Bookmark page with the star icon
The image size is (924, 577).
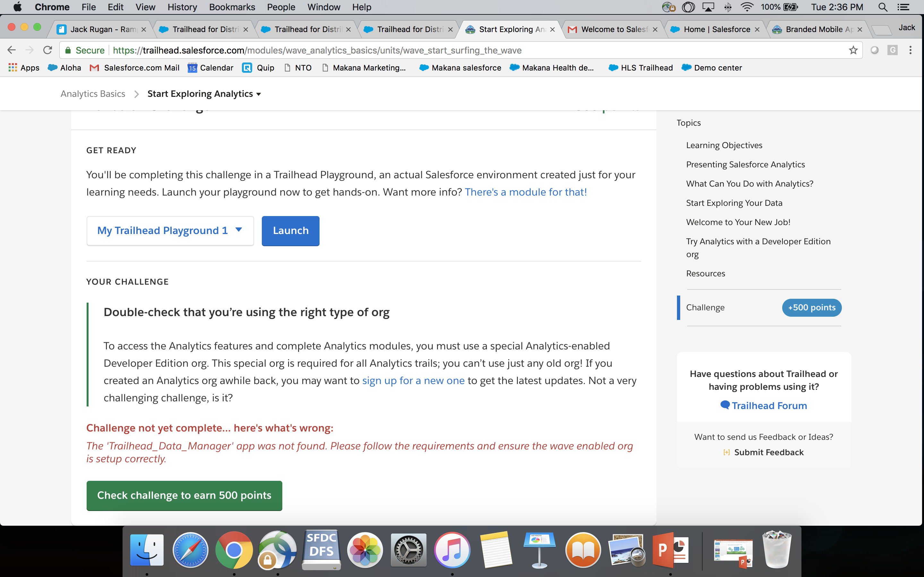click(x=853, y=50)
